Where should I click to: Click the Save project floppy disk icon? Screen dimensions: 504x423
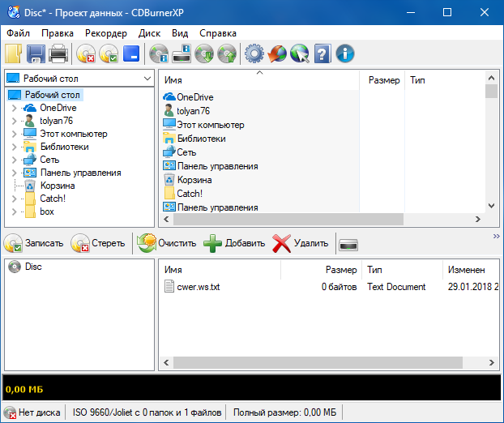tap(36, 54)
